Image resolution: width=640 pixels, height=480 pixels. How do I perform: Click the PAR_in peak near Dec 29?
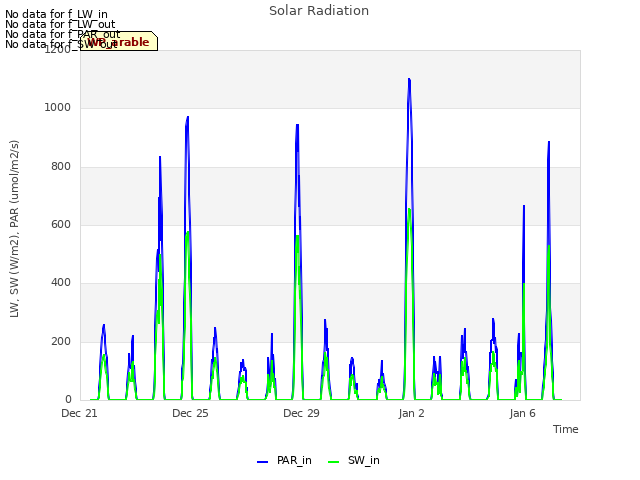(x=297, y=125)
